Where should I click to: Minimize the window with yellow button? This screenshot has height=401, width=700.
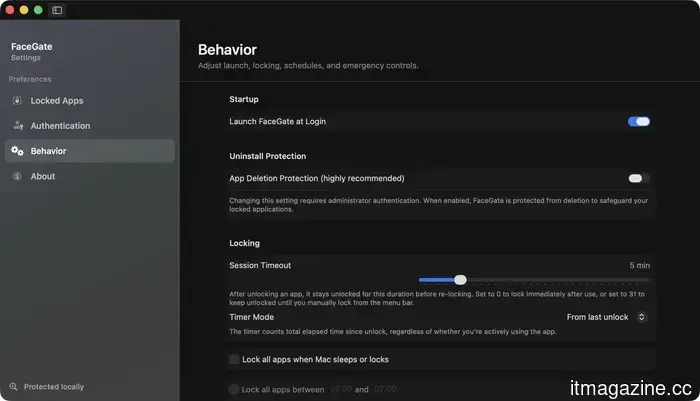tap(24, 10)
